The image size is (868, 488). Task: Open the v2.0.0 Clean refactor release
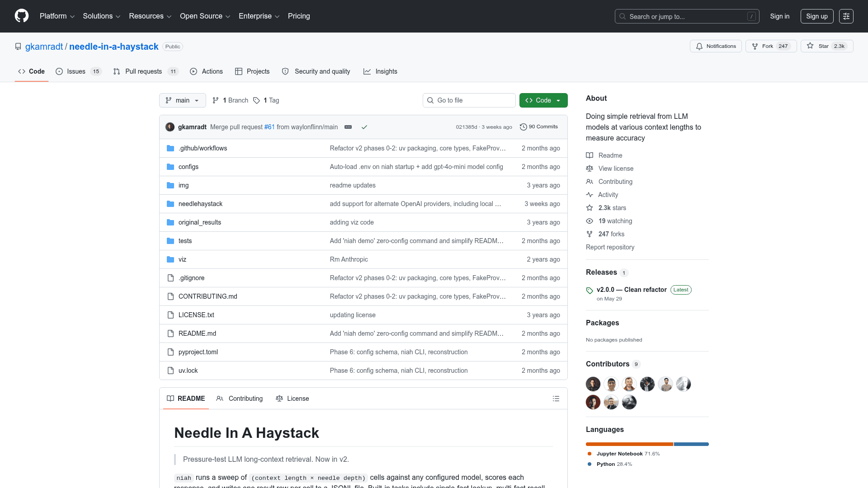tap(632, 290)
